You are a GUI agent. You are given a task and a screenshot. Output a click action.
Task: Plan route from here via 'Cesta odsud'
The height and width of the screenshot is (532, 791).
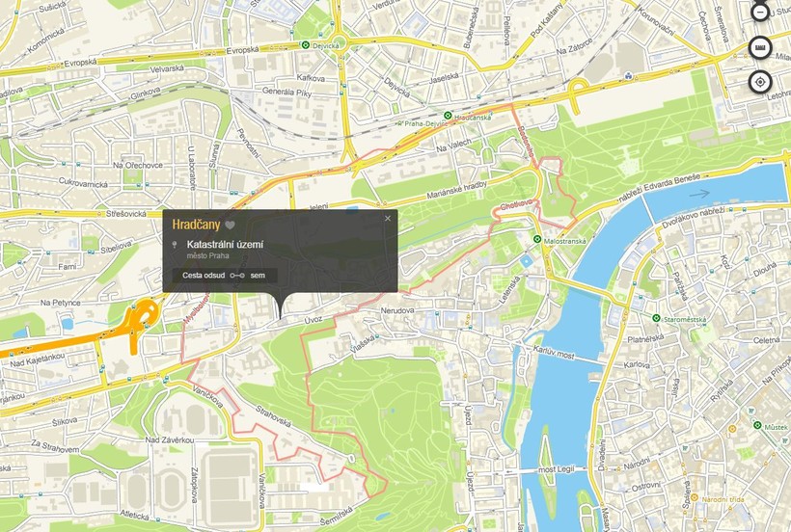(205, 276)
